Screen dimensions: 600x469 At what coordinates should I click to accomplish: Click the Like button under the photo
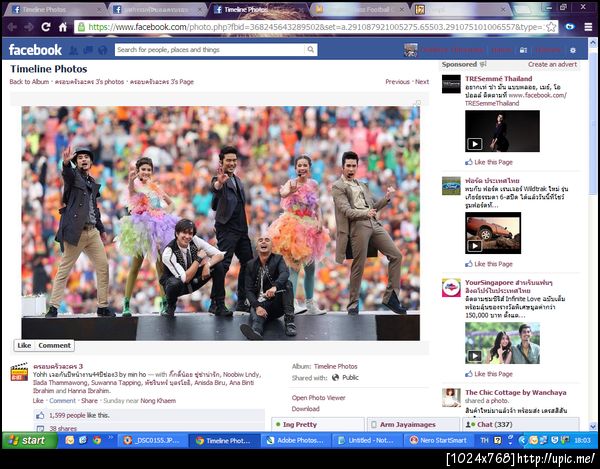click(24, 345)
